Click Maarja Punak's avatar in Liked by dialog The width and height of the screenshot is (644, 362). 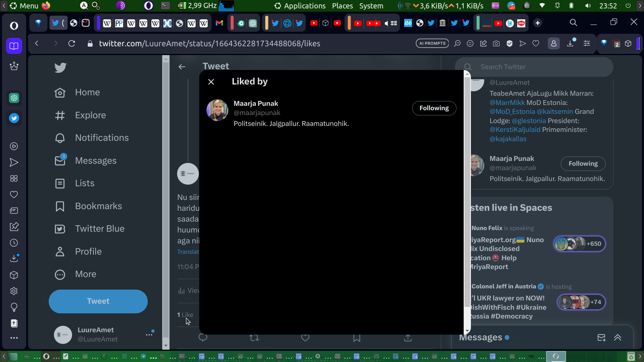click(x=217, y=110)
